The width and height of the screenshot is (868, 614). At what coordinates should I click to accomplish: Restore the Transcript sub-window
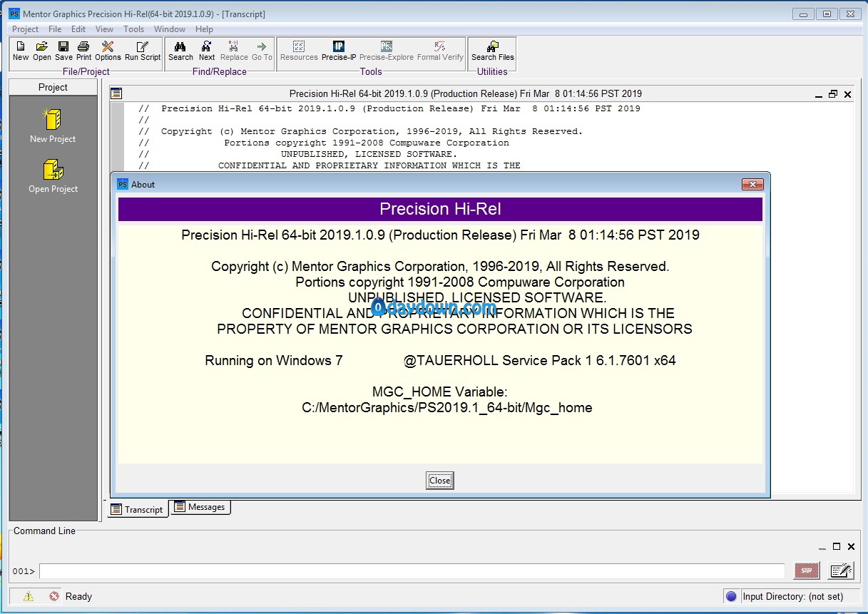click(833, 94)
